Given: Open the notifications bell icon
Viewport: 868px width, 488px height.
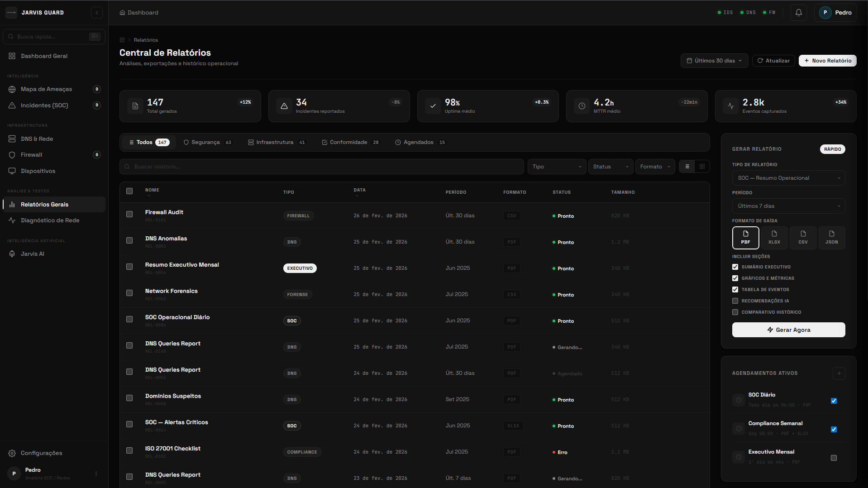Looking at the screenshot, I should (x=798, y=13).
